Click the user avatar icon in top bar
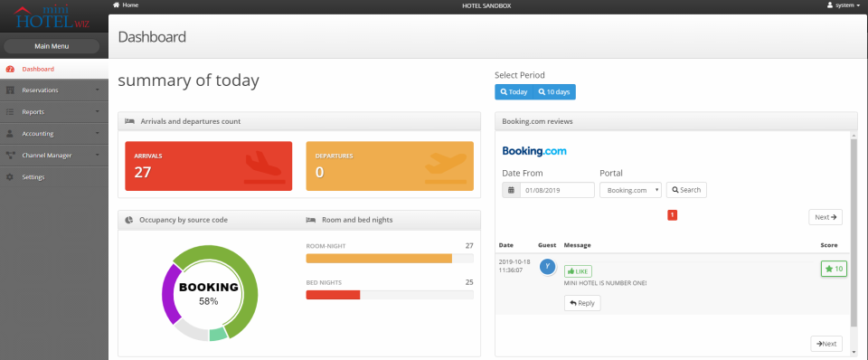The width and height of the screenshot is (868, 360). (x=830, y=5)
